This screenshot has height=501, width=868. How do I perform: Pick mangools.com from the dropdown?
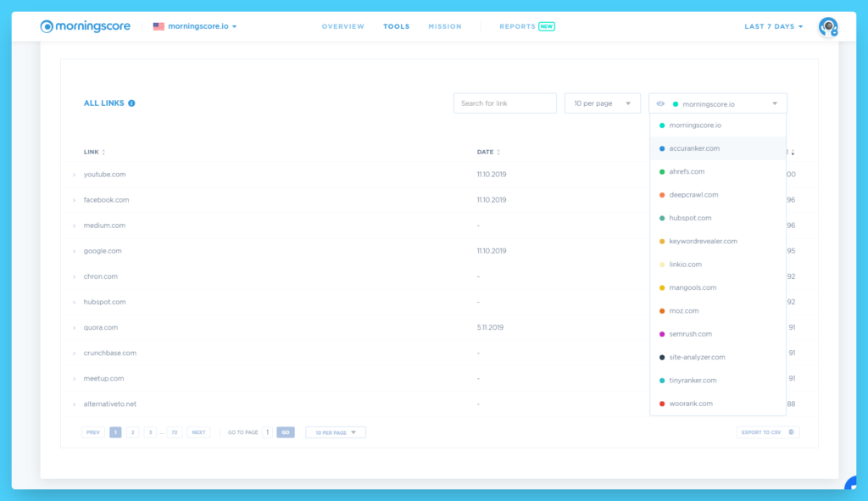[x=718, y=288]
